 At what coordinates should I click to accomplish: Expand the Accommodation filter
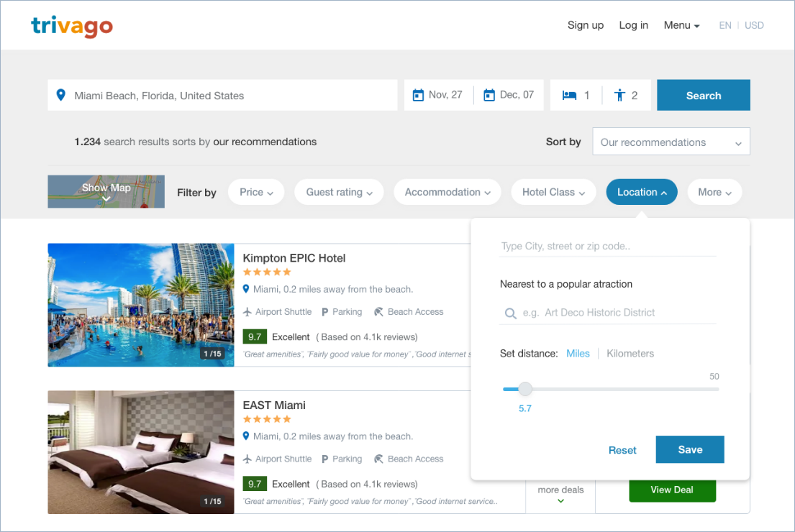tap(448, 192)
